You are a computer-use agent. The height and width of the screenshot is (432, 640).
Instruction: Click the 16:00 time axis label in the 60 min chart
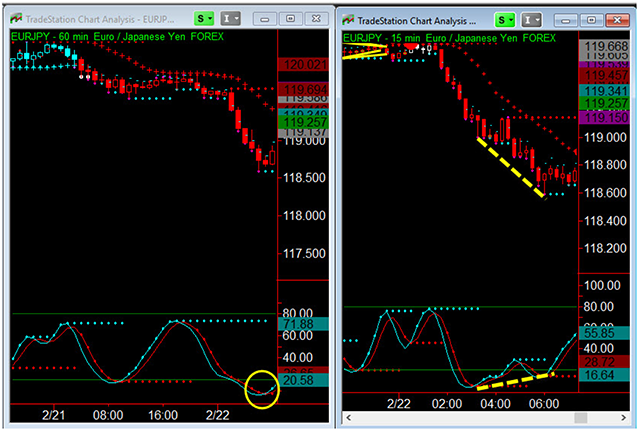click(x=162, y=415)
